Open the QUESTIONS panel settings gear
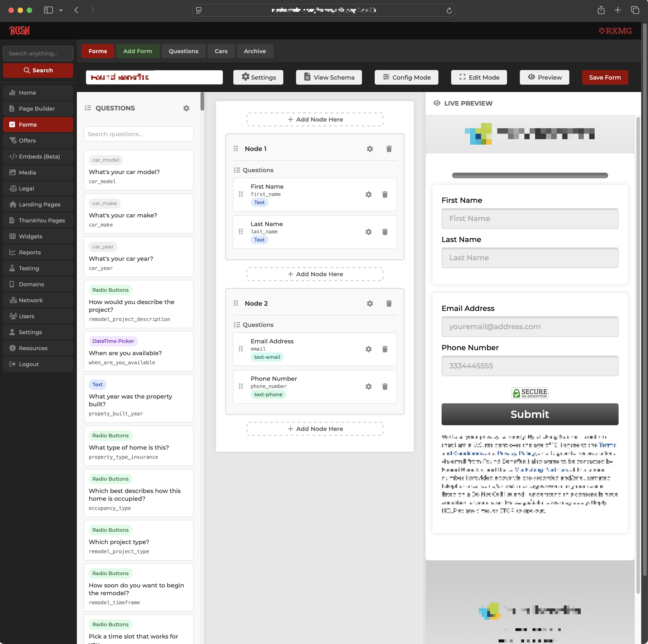 click(x=186, y=108)
